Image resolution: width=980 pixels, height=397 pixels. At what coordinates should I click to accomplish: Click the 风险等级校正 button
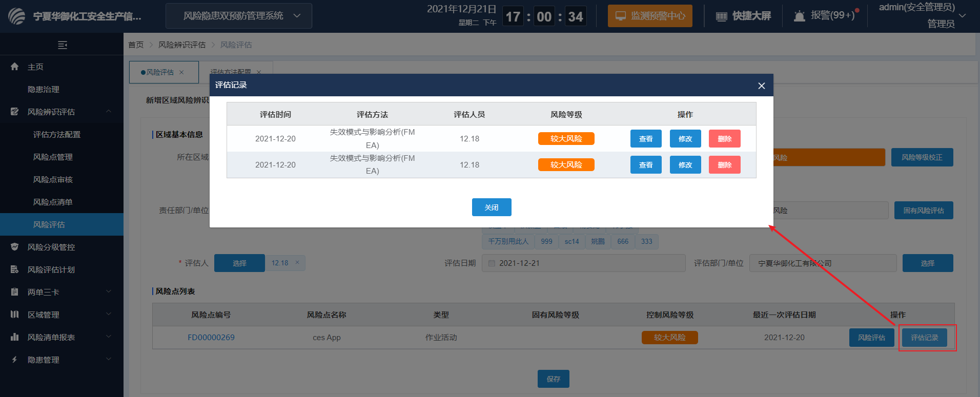(922, 157)
